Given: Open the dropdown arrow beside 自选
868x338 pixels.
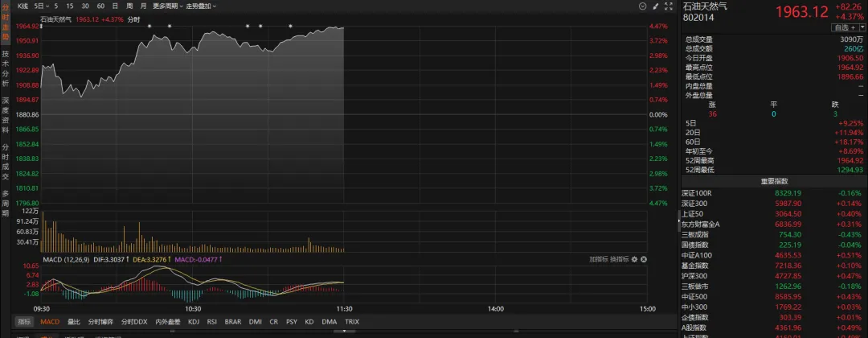Looking at the screenshot, I should tap(861, 27).
